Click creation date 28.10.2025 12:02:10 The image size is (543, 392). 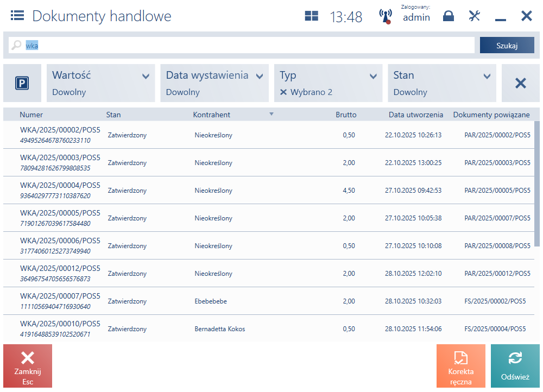point(413,274)
